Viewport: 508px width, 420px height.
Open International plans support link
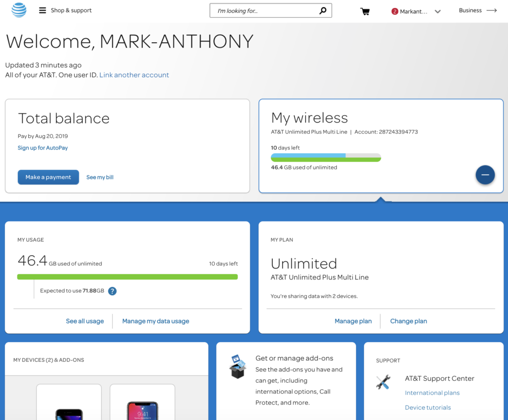(x=432, y=393)
